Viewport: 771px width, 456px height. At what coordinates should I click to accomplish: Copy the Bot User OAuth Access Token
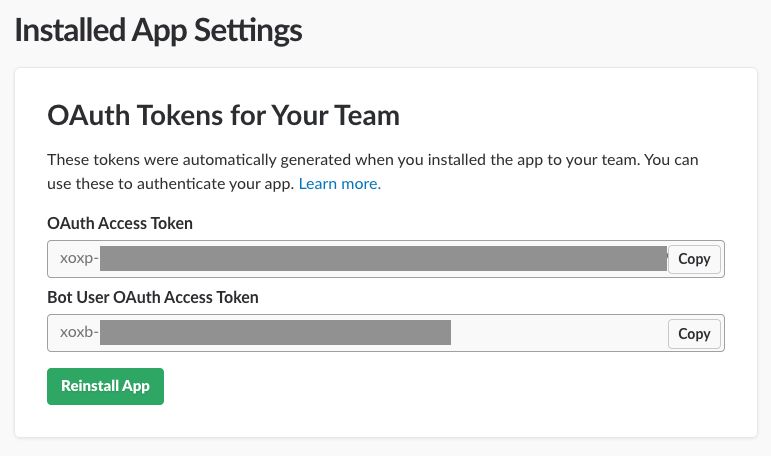[x=694, y=334]
